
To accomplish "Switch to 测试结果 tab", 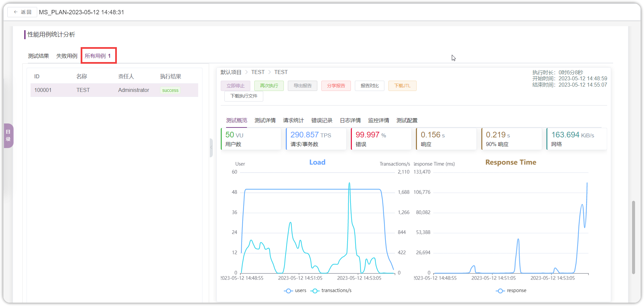I will pos(39,56).
